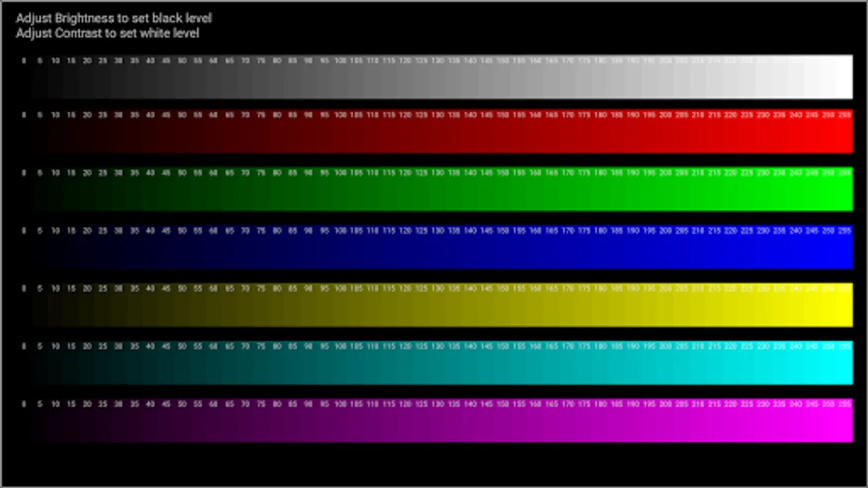Choose the brightest cyan step labeled 255
This screenshot has height=488, width=868.
pos(845,363)
